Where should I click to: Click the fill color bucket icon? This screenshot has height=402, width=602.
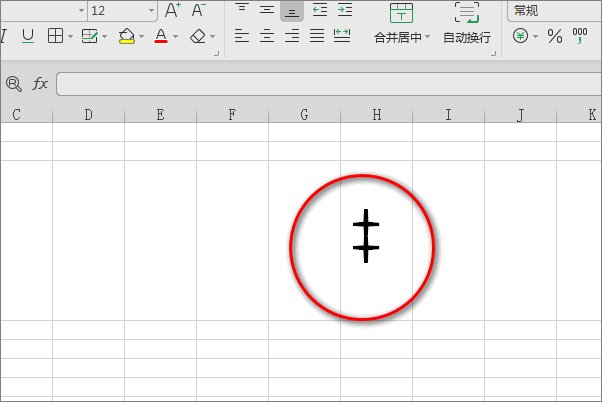(x=126, y=36)
